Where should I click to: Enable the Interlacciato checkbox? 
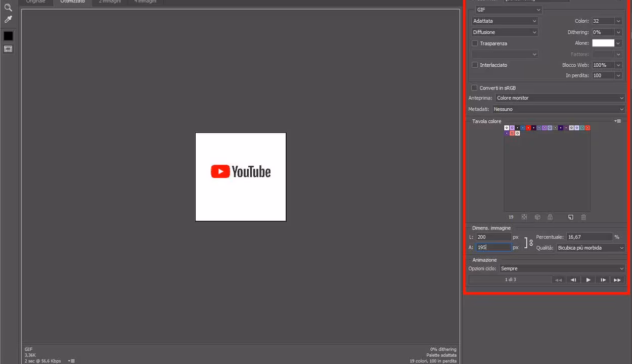[475, 65]
